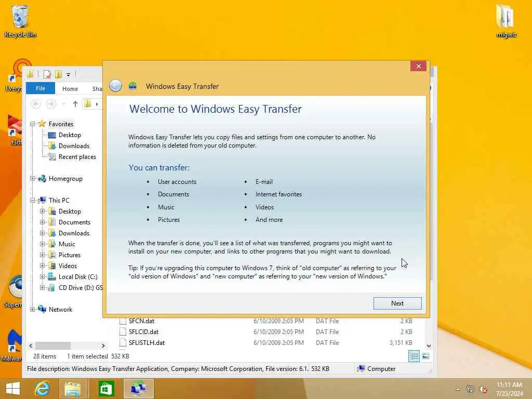Expand the Homegroup node
This screenshot has width=532, height=399.
[33, 179]
